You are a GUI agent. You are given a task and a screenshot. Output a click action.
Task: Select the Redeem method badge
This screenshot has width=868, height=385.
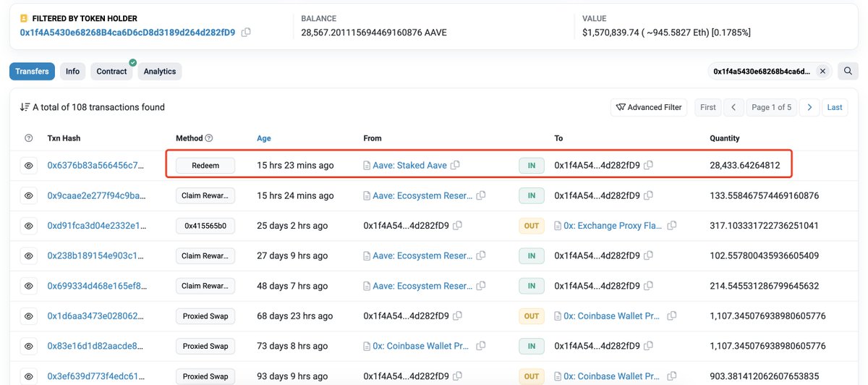coord(205,166)
